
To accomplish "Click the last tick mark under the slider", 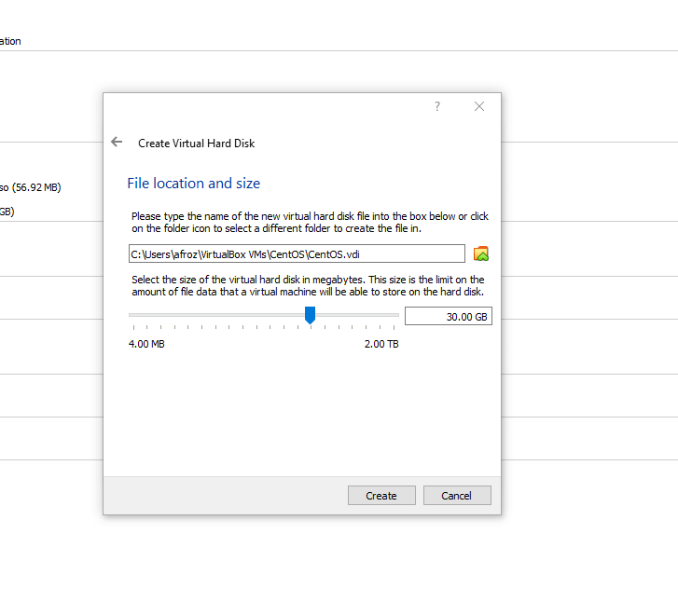I will 394,327.
